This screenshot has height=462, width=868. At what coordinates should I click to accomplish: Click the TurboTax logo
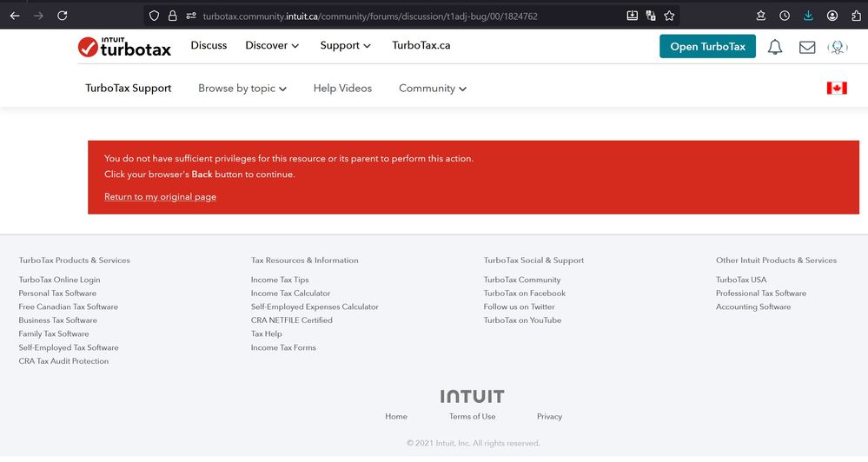click(124, 47)
